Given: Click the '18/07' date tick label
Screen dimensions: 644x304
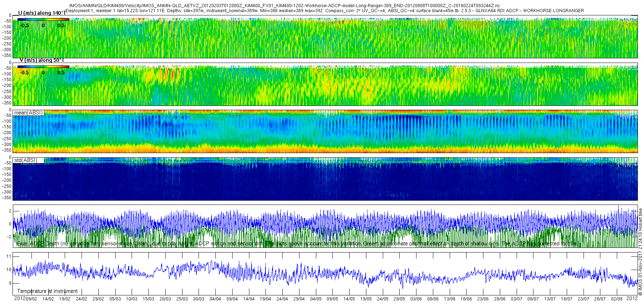Looking at the screenshot, I should click(x=566, y=299).
